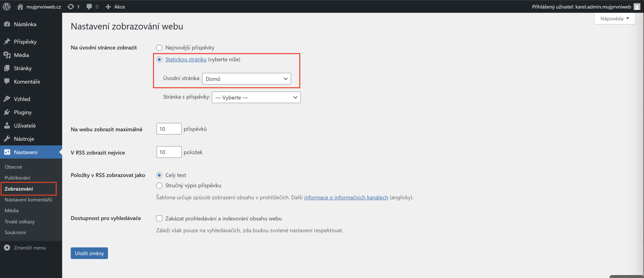Screen dimensions: 644x278
Task: Open Nástěnka dashboard icon in sidebar
Action: pos(7,24)
